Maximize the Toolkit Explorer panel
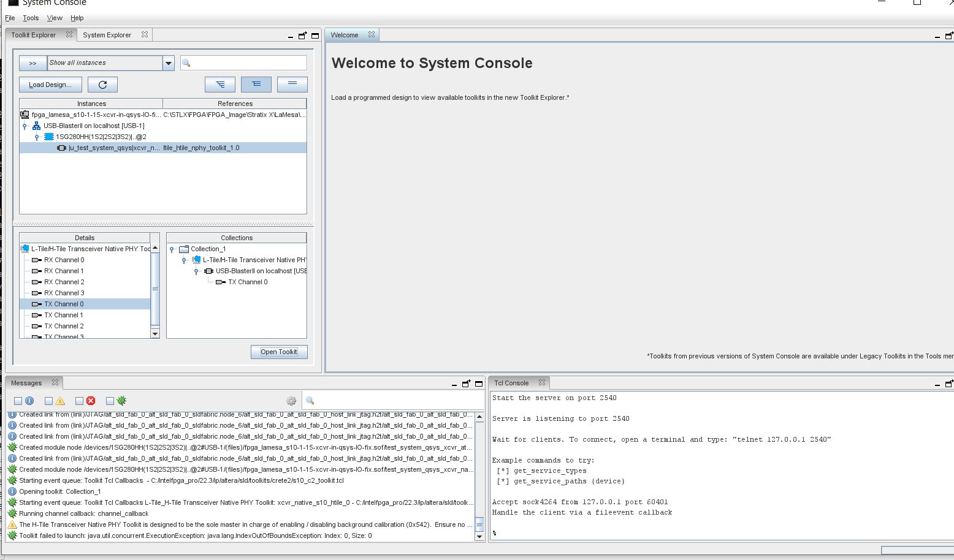Image resolution: width=954 pixels, height=560 pixels. click(x=315, y=36)
